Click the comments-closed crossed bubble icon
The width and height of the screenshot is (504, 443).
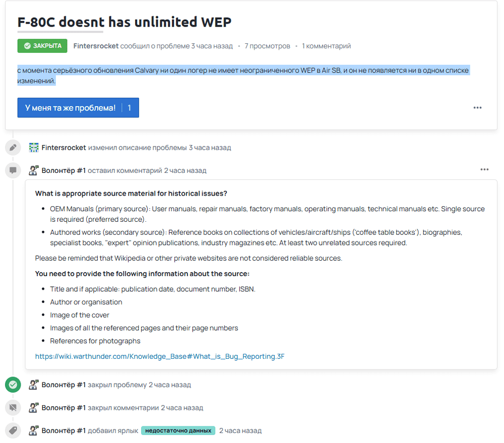[x=13, y=408]
